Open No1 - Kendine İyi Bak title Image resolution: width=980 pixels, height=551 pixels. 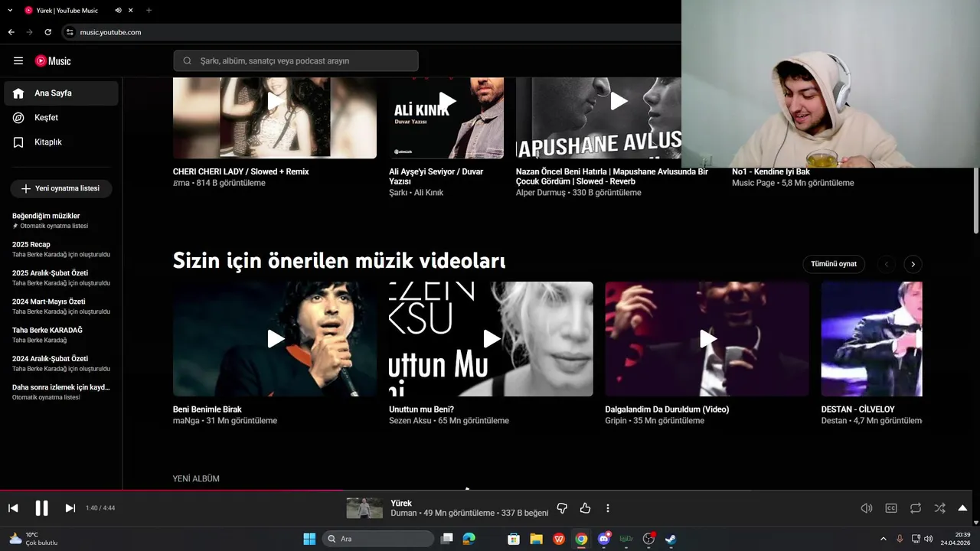click(x=771, y=172)
